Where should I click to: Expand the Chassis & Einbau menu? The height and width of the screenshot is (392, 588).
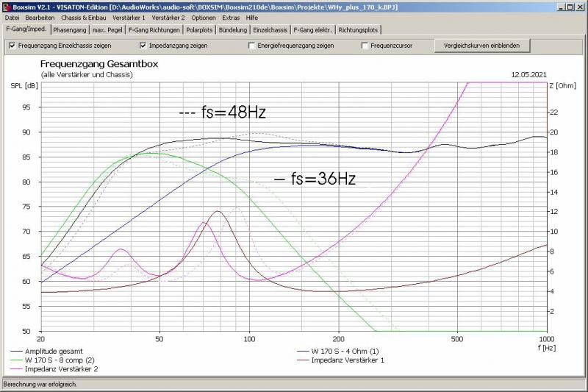click(82, 17)
